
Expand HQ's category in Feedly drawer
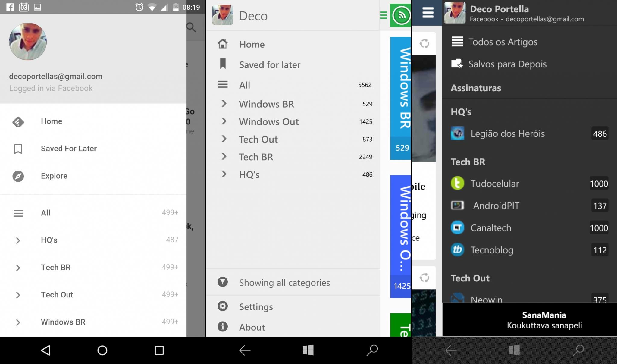[18, 240]
